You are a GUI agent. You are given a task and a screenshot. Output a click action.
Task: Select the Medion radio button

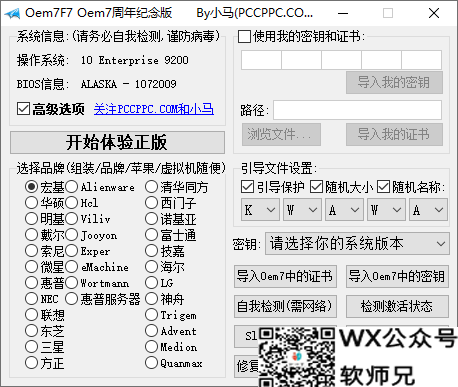(x=151, y=347)
